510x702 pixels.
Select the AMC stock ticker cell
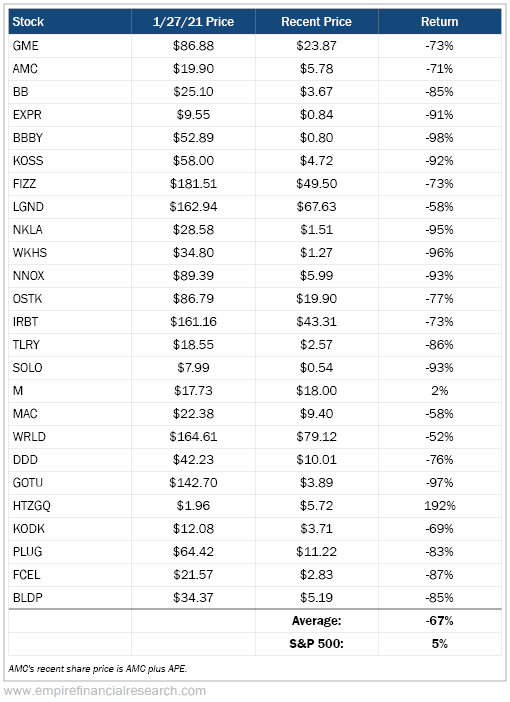pyautogui.click(x=70, y=69)
